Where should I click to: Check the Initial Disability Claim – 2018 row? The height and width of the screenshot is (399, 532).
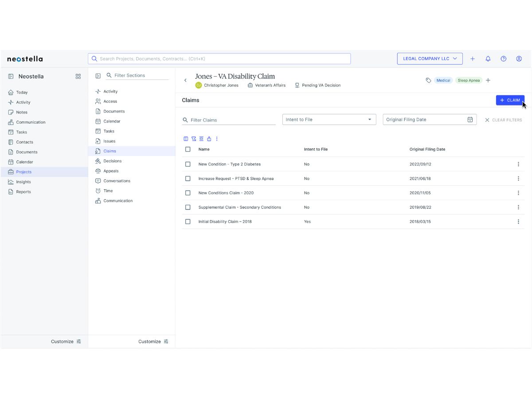(188, 222)
